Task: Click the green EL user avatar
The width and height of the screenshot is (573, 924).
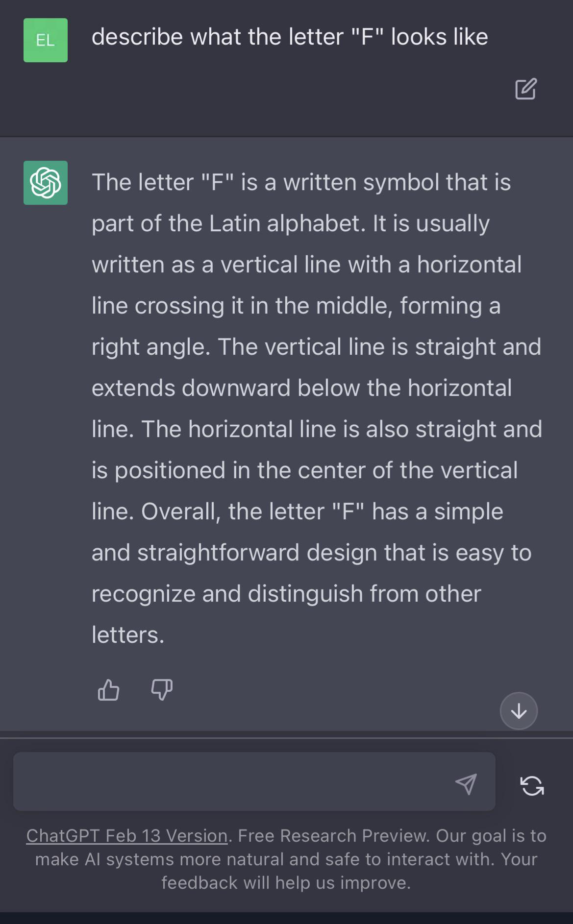Action: 46,40
